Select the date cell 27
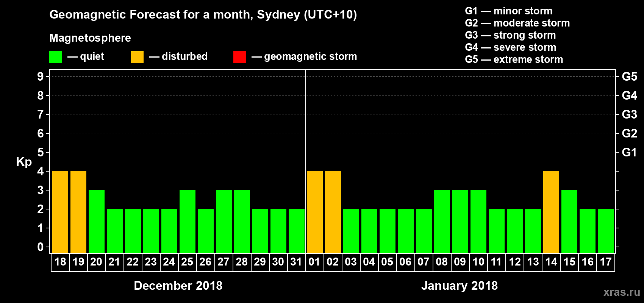The width and height of the screenshot is (644, 303). [224, 262]
